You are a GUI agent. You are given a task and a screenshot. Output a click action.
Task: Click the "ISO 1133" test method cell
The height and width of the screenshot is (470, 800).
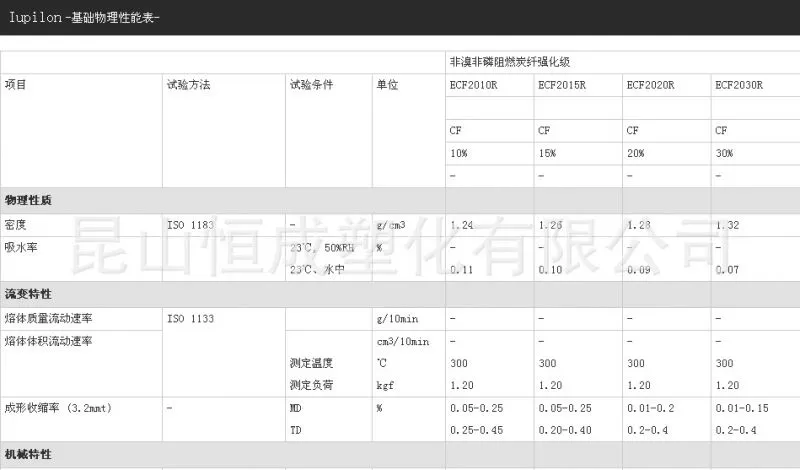[x=190, y=319]
